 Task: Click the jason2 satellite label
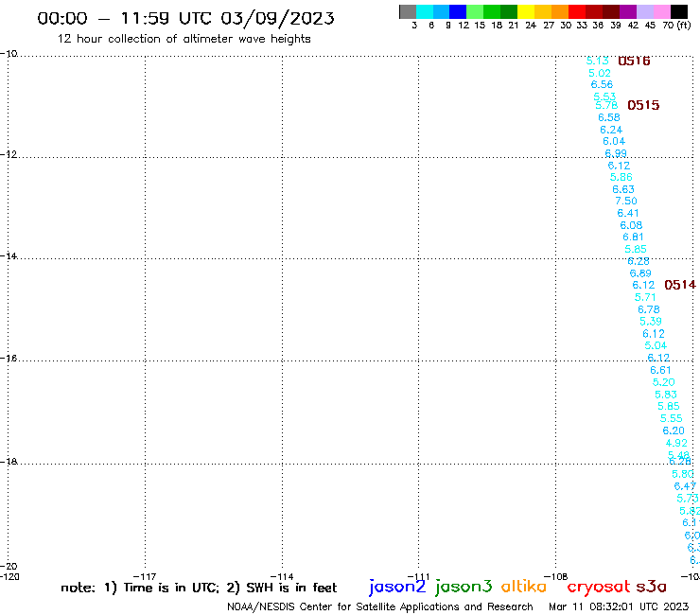397,587
